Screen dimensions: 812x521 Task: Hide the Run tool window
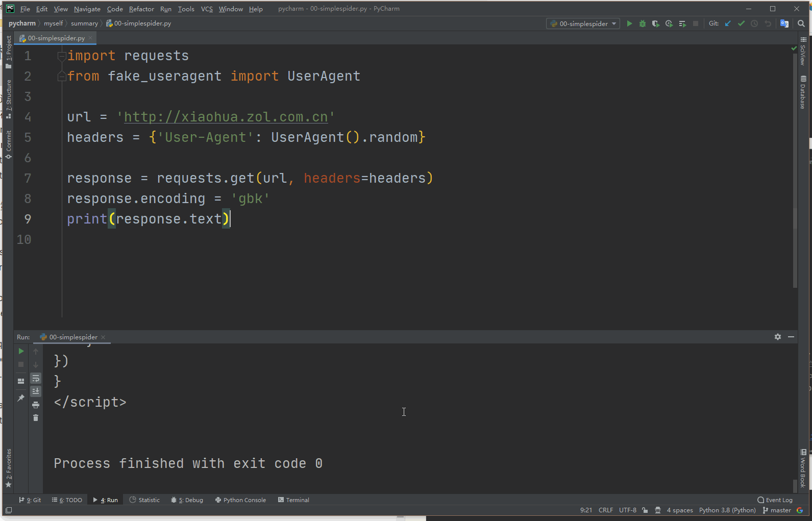coord(791,337)
